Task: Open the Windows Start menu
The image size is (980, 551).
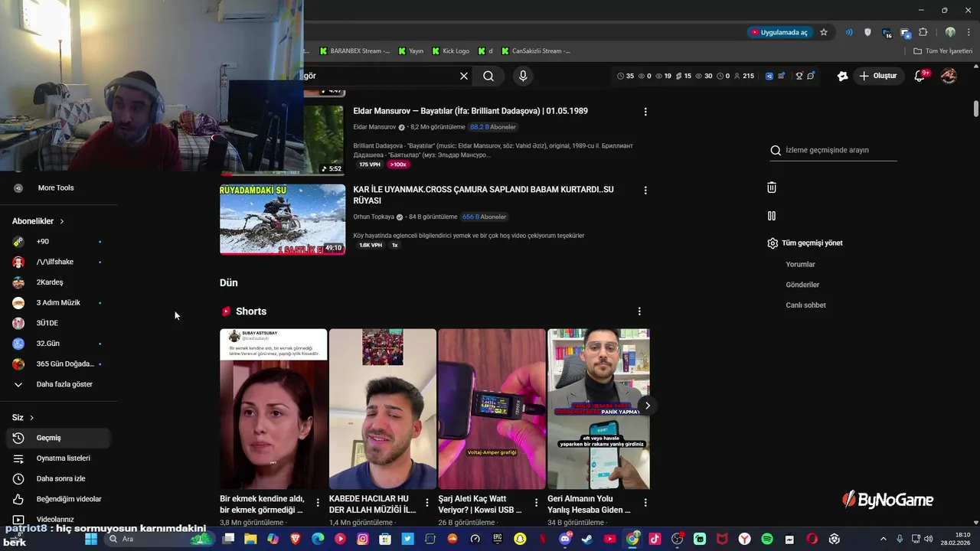Action: coord(91,539)
